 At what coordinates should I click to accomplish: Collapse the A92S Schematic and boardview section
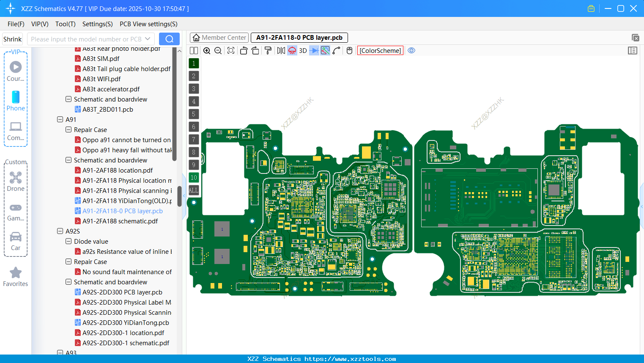(x=69, y=282)
